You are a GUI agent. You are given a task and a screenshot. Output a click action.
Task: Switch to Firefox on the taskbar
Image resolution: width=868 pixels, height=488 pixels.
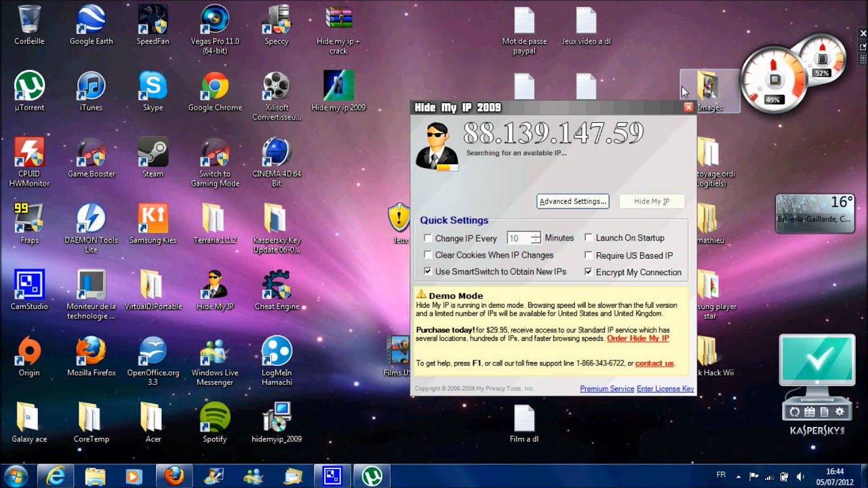pos(174,476)
